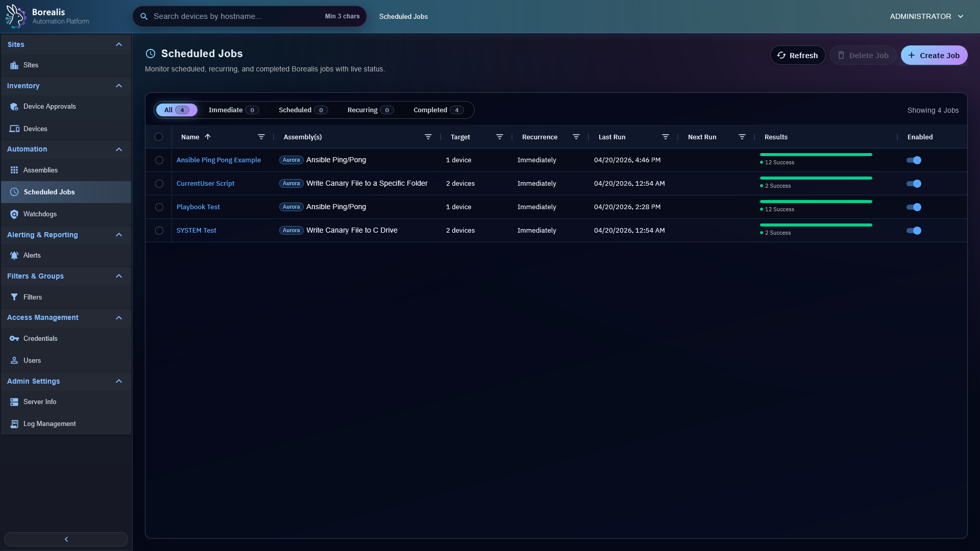The width and height of the screenshot is (980, 551).
Task: Open the Target column filter icon
Action: click(500, 137)
